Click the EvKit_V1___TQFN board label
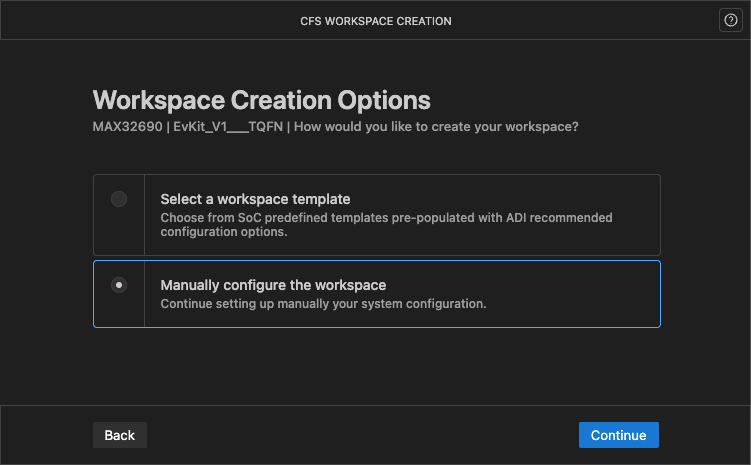The image size is (751, 465). click(x=228, y=126)
